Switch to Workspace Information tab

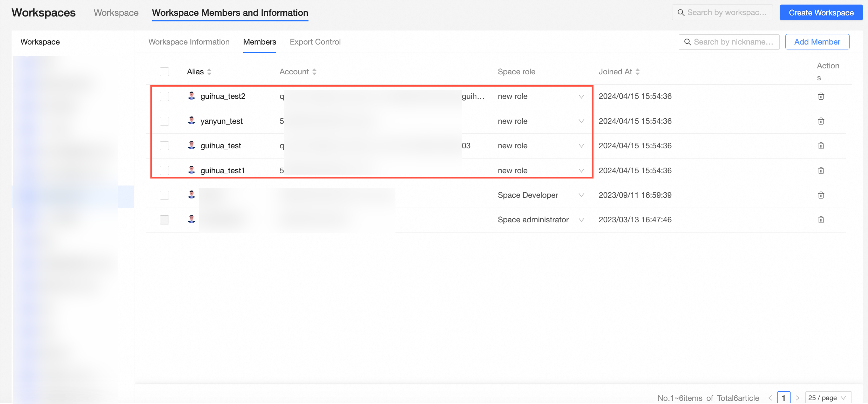[189, 42]
